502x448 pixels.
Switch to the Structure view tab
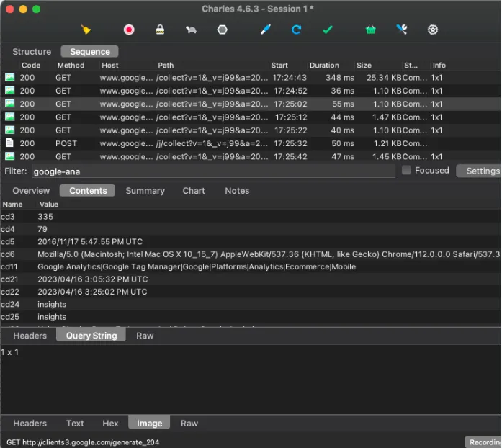click(x=32, y=52)
